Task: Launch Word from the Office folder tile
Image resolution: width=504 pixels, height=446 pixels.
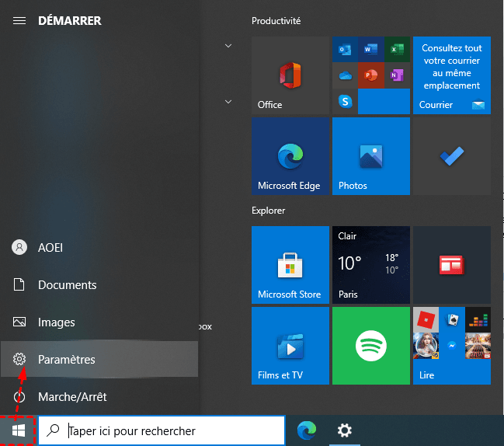Action: (x=371, y=50)
